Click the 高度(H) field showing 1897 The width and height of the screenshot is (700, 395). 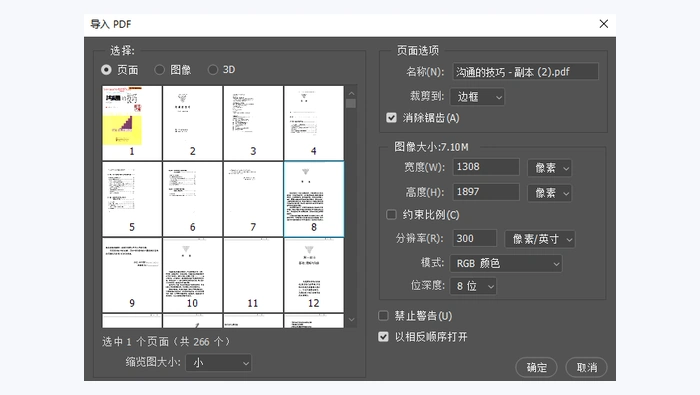point(486,192)
